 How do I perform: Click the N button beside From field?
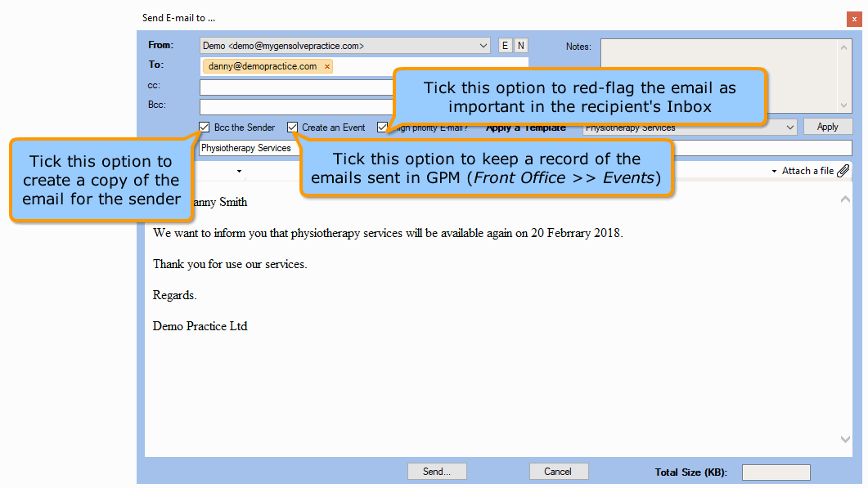coord(520,46)
